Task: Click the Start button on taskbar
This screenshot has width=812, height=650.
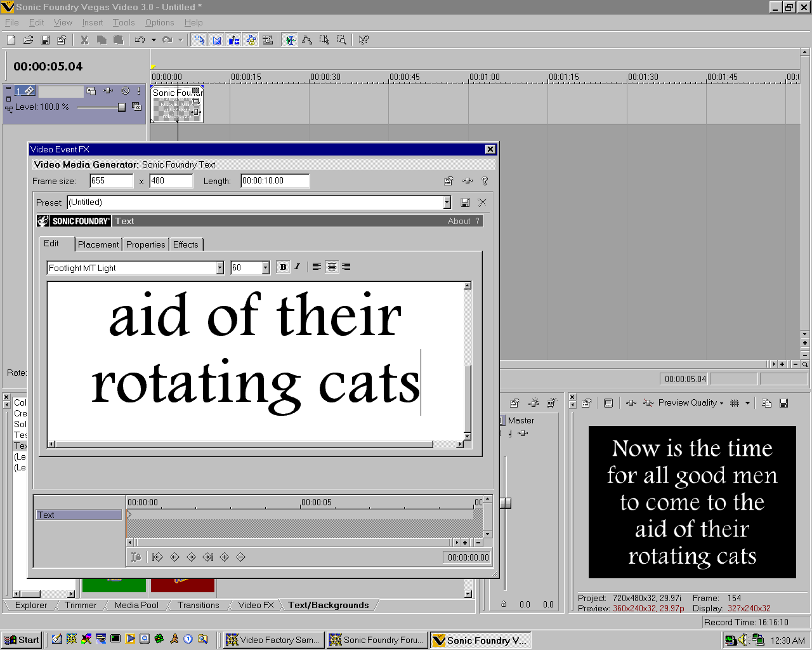Action: coord(22,640)
